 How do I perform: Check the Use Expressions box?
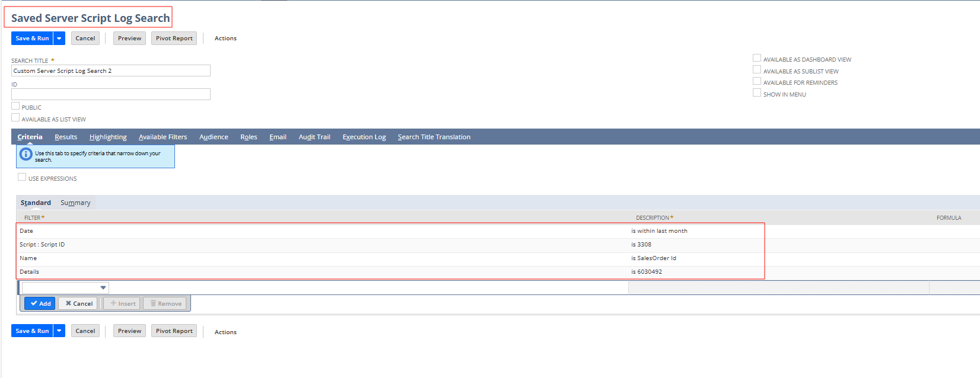tap(22, 177)
